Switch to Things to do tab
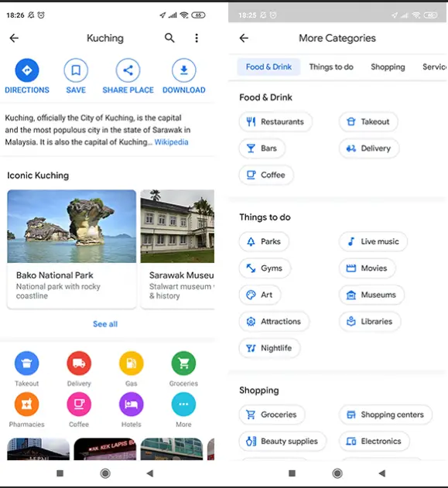Image resolution: width=448 pixels, height=488 pixels. click(331, 67)
